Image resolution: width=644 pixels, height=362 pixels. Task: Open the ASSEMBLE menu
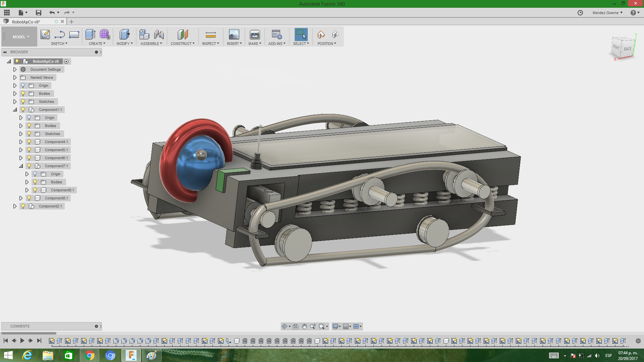coord(151,44)
